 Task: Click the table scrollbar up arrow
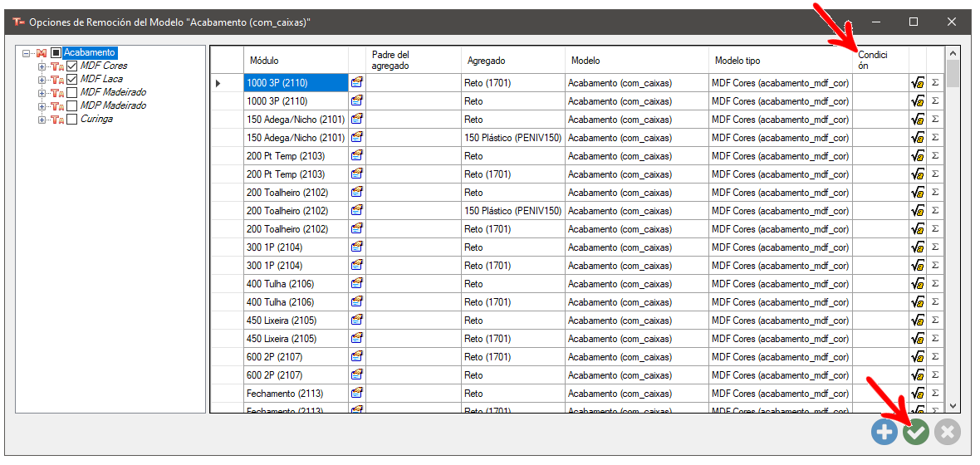coord(953,53)
